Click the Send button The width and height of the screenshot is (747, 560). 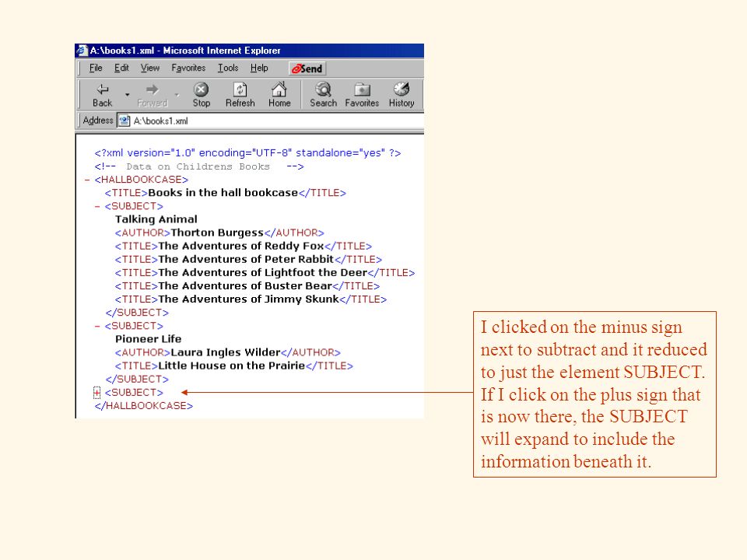pyautogui.click(x=307, y=68)
